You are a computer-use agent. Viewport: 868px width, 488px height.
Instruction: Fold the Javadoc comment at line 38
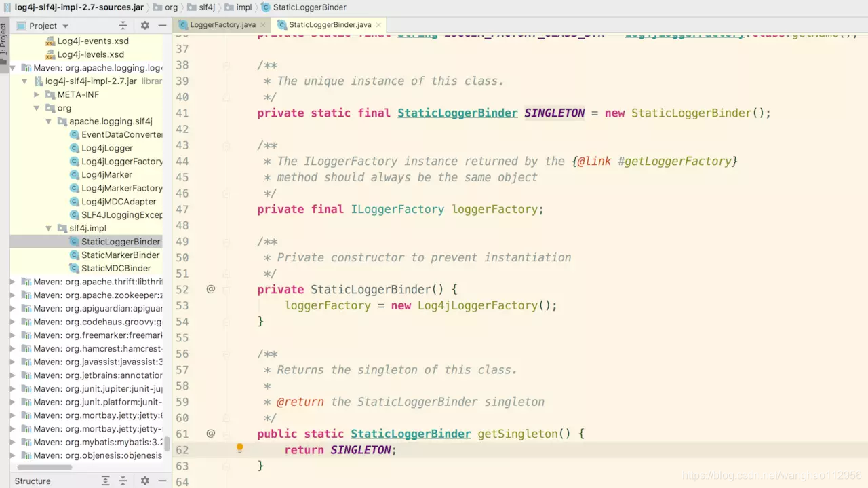226,65
